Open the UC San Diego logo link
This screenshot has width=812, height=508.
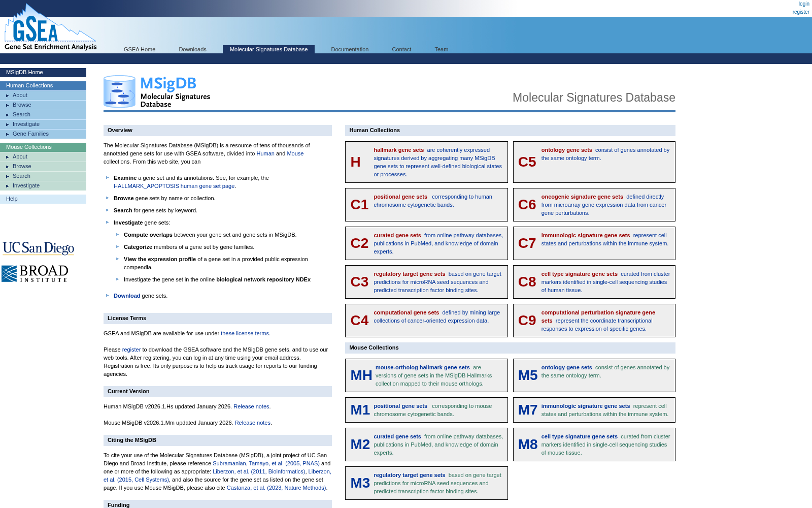pos(39,248)
